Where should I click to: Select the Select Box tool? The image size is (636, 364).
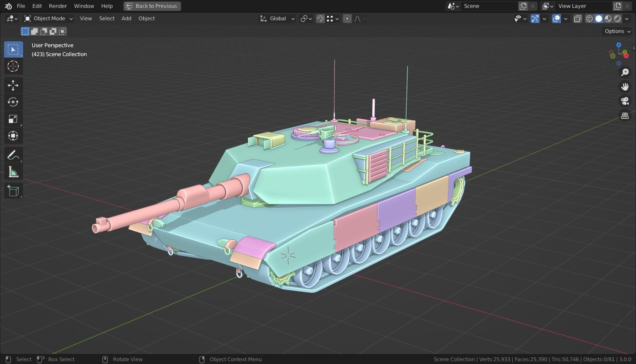point(13,50)
